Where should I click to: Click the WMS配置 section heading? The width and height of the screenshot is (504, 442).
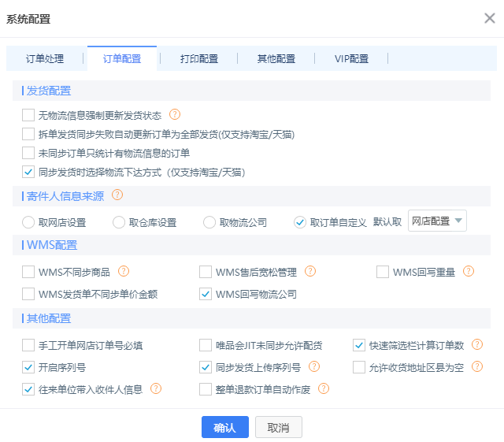pos(52,245)
